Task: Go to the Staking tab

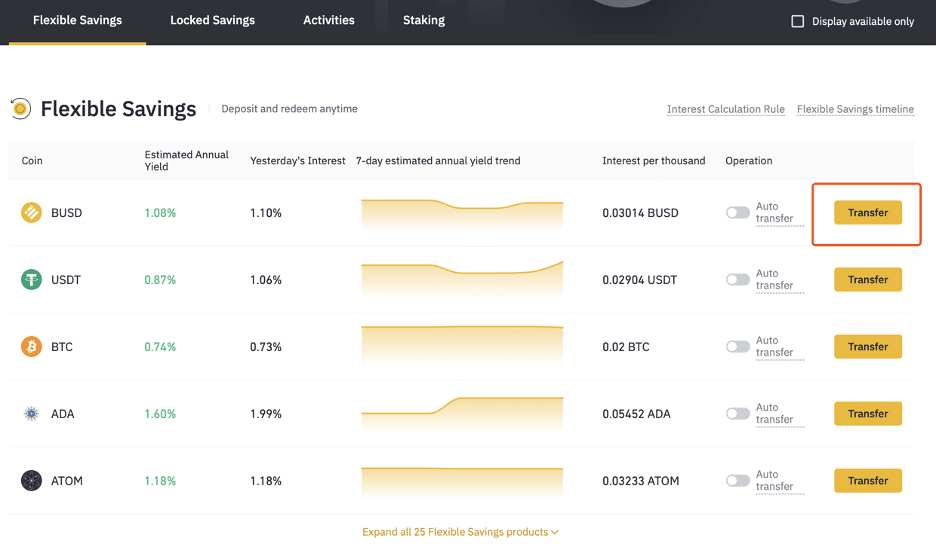Action: click(x=424, y=20)
